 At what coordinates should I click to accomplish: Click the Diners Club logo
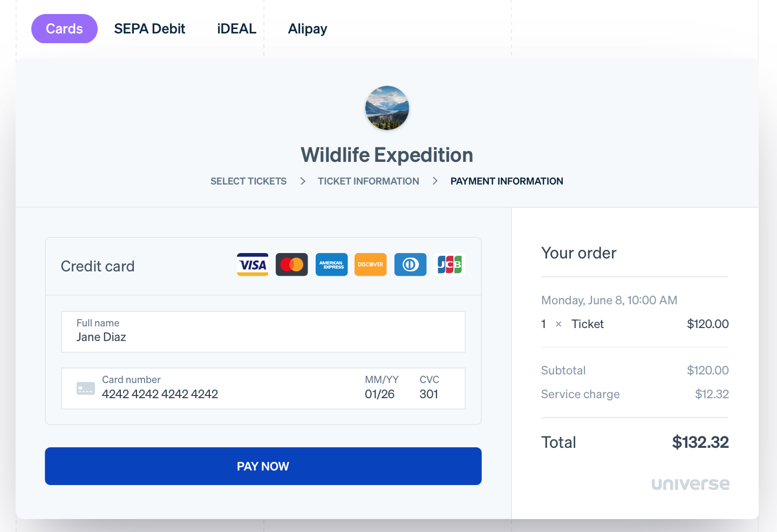(x=410, y=264)
